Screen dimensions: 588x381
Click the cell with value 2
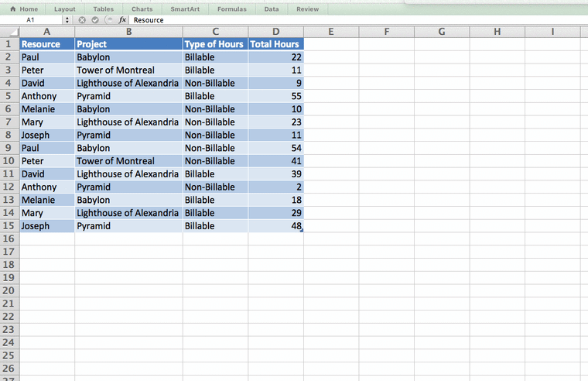275,187
